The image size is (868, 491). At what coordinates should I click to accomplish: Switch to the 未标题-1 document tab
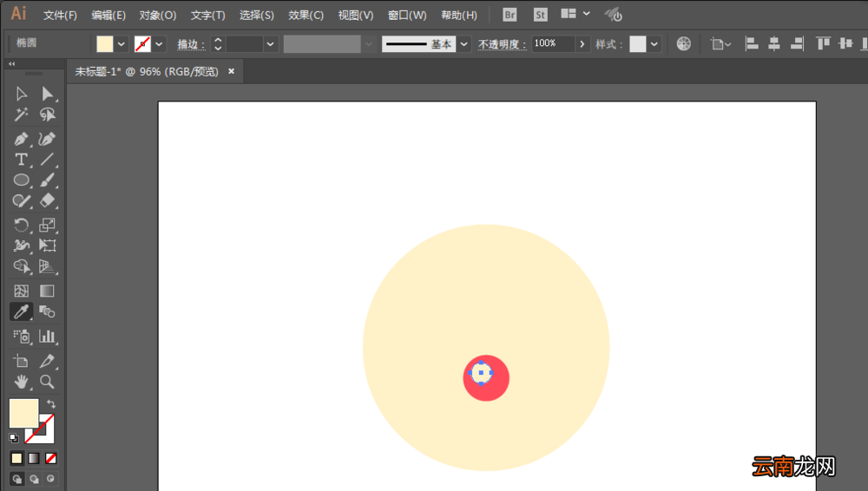coord(147,71)
